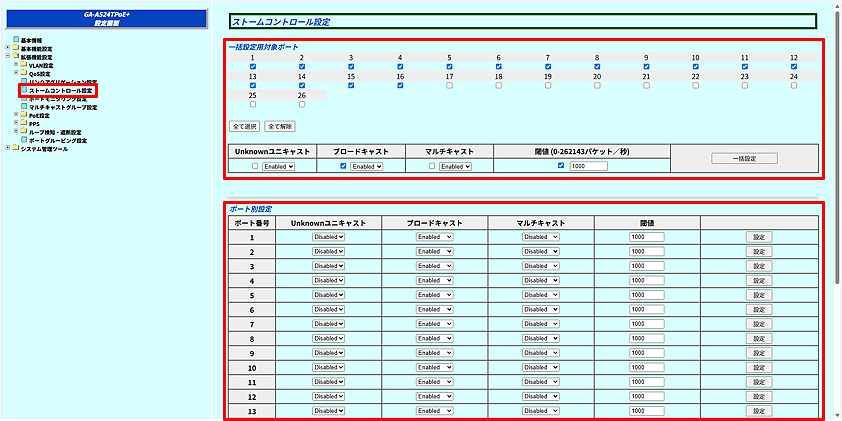This screenshot has width=842, height=421.
Task: Click the 基本情報 page icon in sidebar
Action: tap(16, 40)
